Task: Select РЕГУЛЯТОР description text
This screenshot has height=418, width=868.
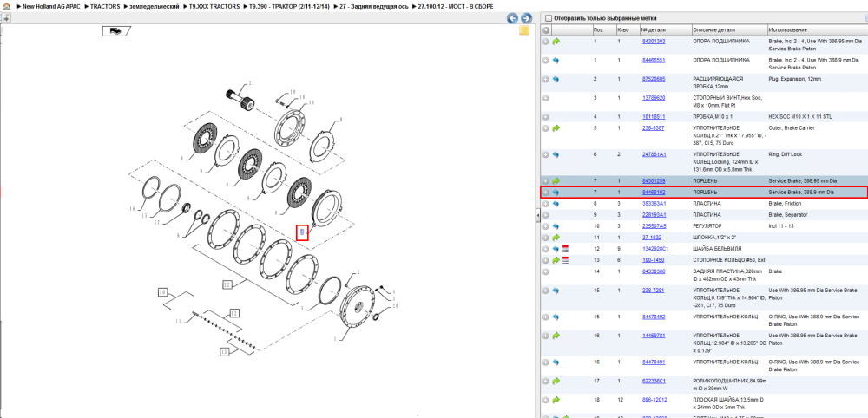Action: (x=707, y=226)
